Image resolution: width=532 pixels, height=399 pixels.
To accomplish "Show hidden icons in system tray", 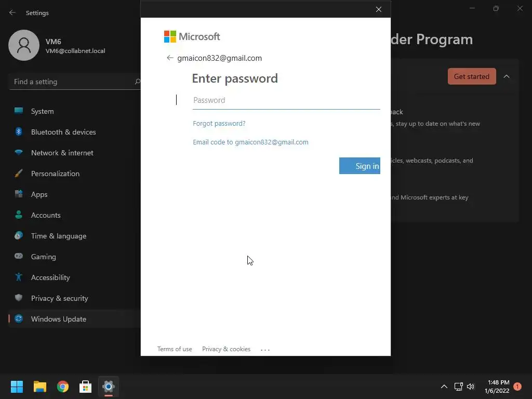I will 444,387.
